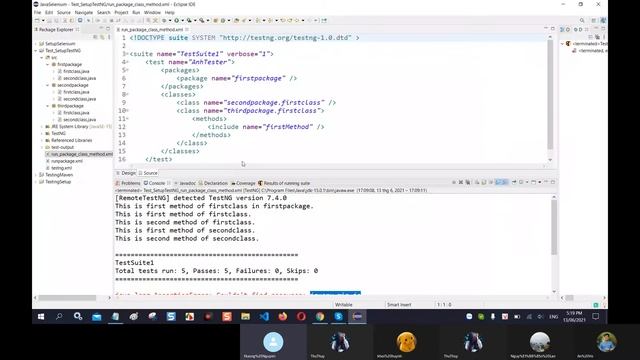Image resolution: width=640 pixels, height=360 pixels.
Task: Open Package Explorer view menu icon
Action: coord(109,37)
